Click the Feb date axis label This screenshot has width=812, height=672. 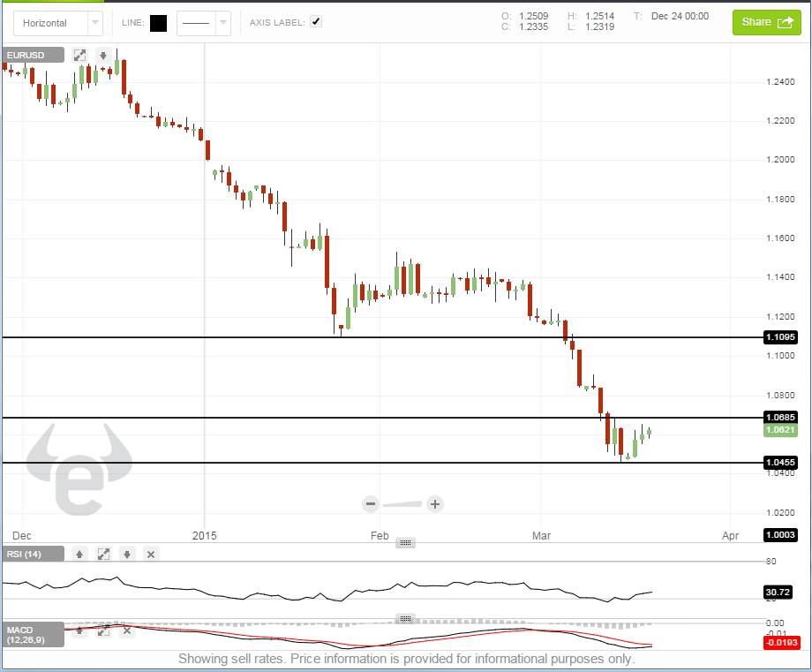pos(380,536)
